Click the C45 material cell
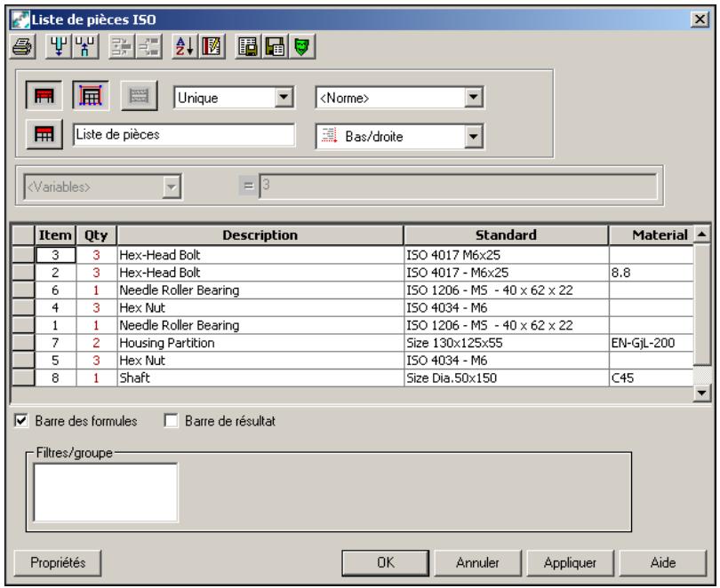This screenshot has width=720, height=588. pyautogui.click(x=652, y=377)
